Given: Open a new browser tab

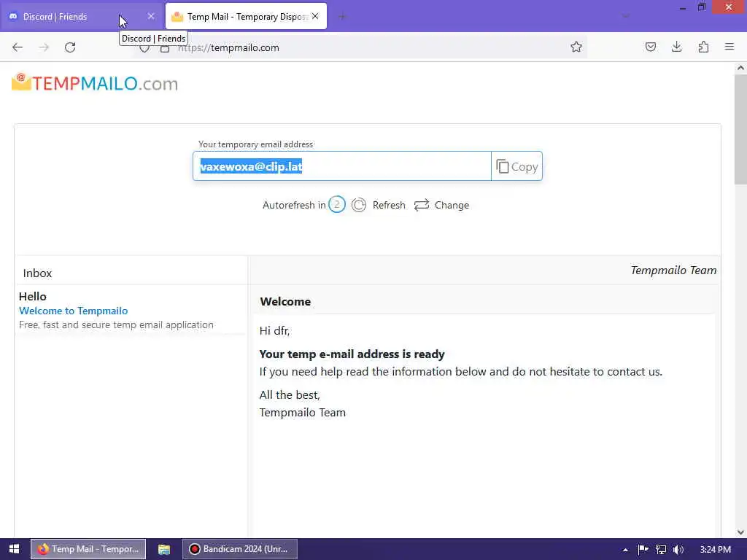Looking at the screenshot, I should click(x=342, y=17).
